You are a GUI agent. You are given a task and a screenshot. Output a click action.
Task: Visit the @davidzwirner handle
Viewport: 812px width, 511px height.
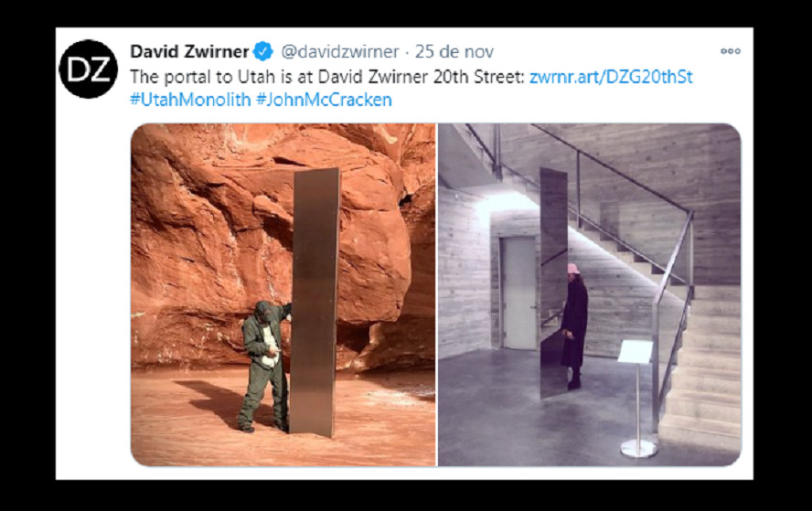point(340,51)
